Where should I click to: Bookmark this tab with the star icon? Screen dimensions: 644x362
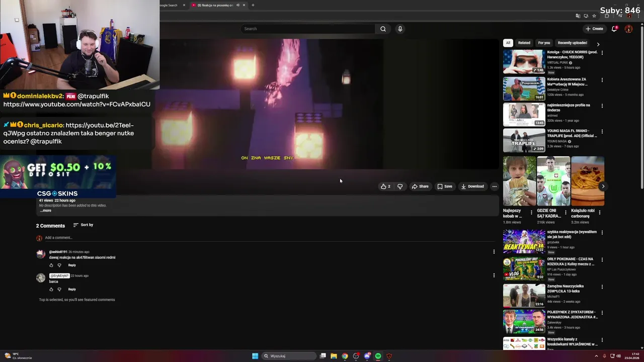(x=594, y=16)
